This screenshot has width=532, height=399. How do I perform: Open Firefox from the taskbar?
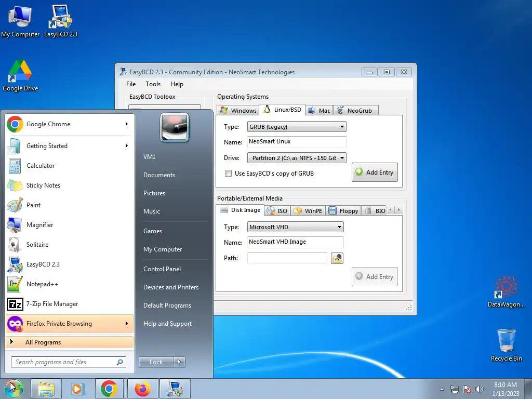click(142, 389)
